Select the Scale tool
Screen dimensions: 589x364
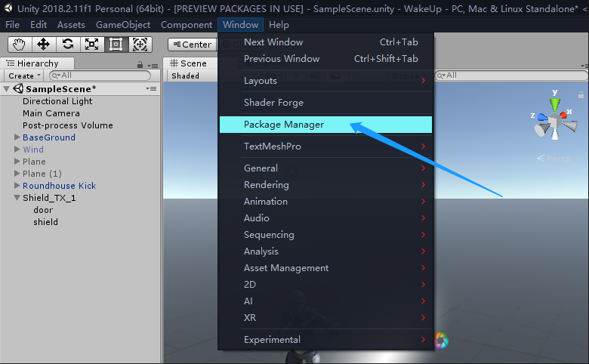(91, 45)
